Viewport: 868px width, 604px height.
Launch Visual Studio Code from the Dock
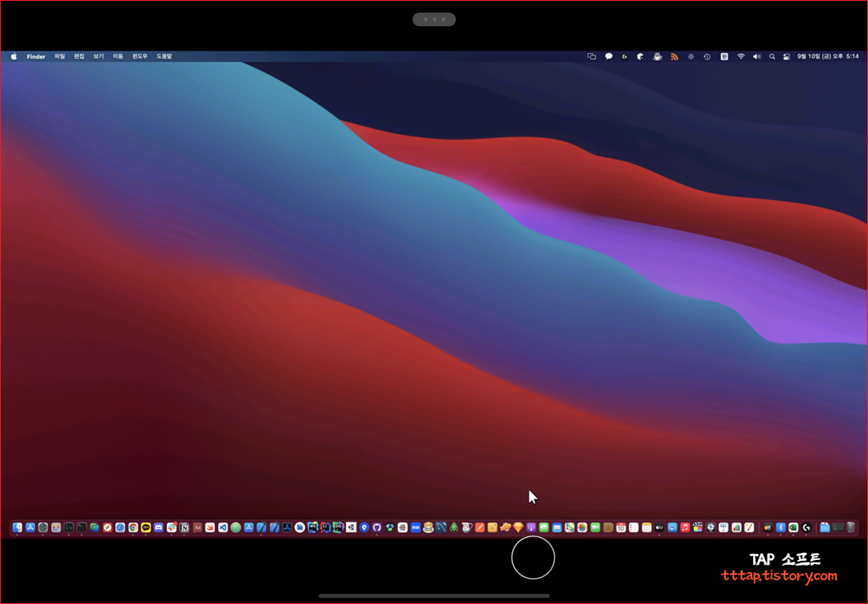pyautogui.click(x=223, y=527)
